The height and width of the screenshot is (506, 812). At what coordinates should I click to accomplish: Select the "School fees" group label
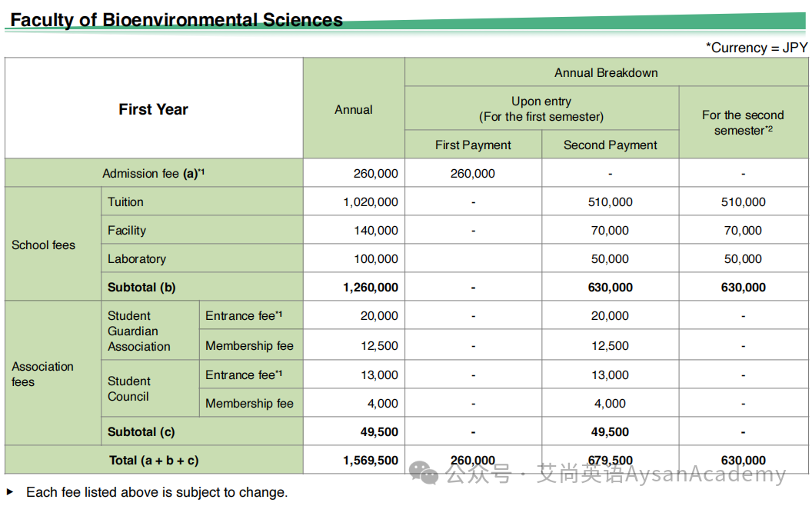[x=44, y=245]
